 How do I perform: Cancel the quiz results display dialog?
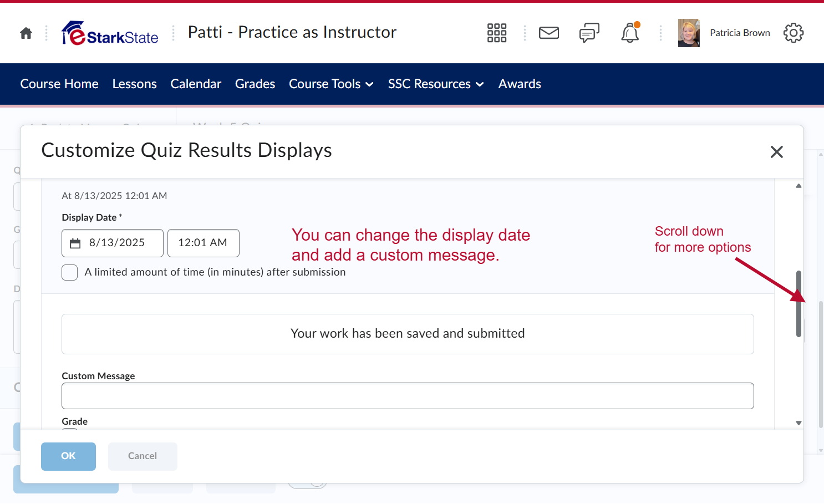point(143,456)
